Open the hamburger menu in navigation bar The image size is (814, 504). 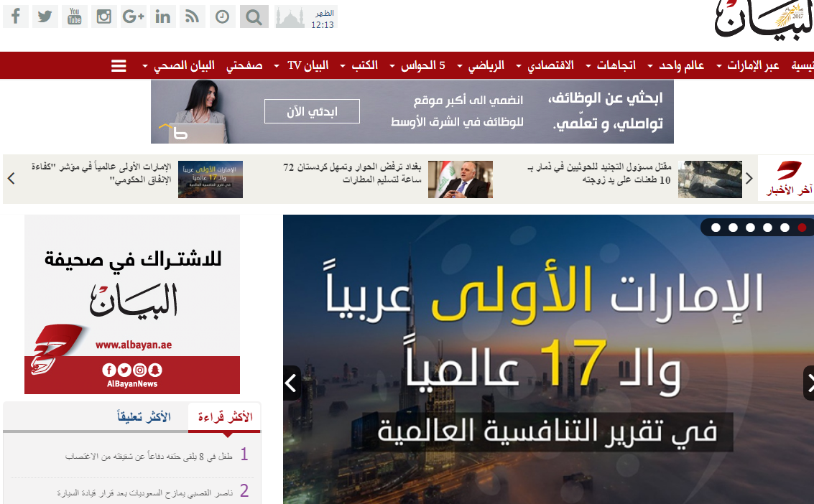coord(119,66)
